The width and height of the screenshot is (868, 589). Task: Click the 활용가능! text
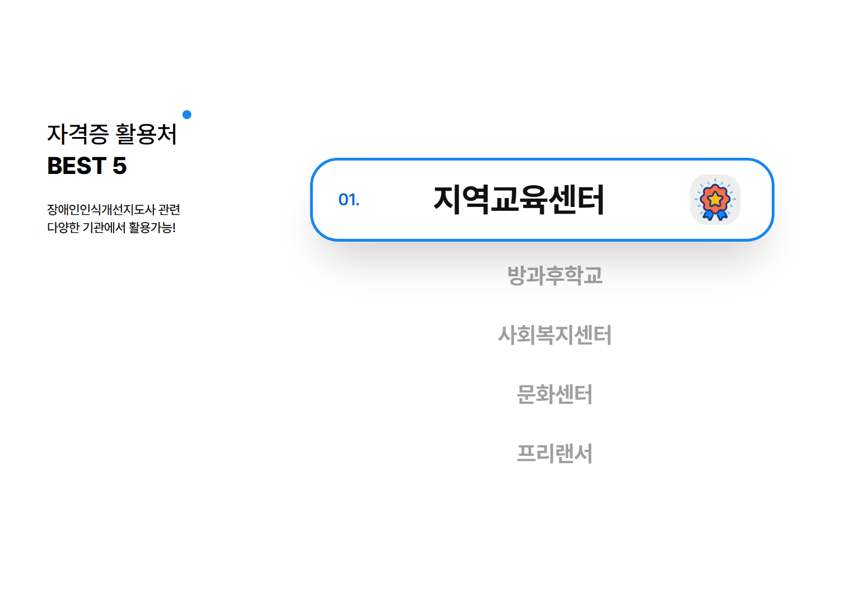pos(152,227)
